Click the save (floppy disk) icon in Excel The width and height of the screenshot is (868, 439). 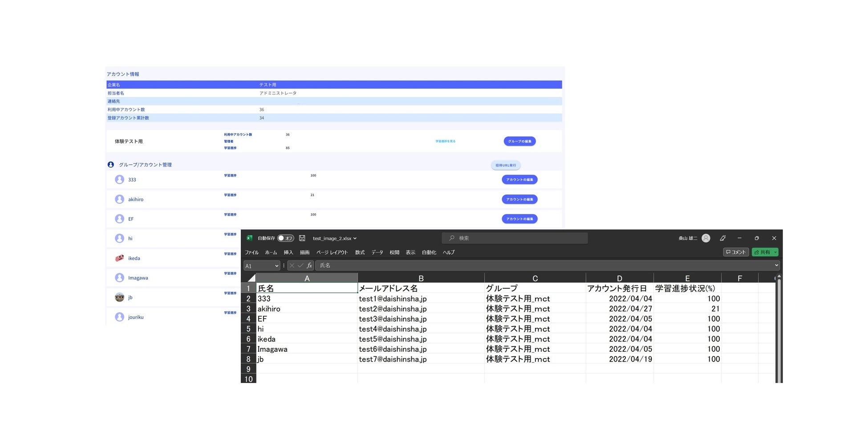tap(302, 238)
